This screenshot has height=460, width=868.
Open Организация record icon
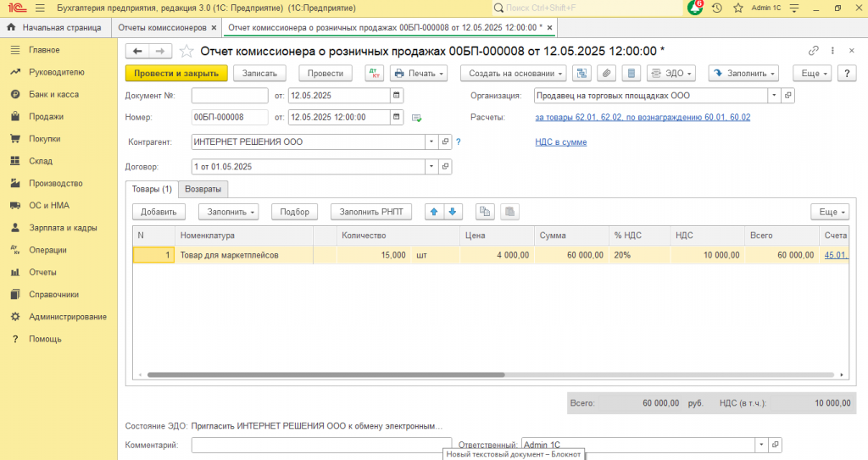click(x=787, y=96)
